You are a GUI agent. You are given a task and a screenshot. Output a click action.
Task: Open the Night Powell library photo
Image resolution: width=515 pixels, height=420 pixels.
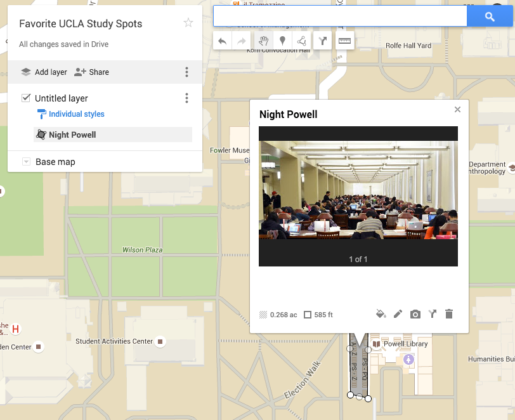point(358,190)
